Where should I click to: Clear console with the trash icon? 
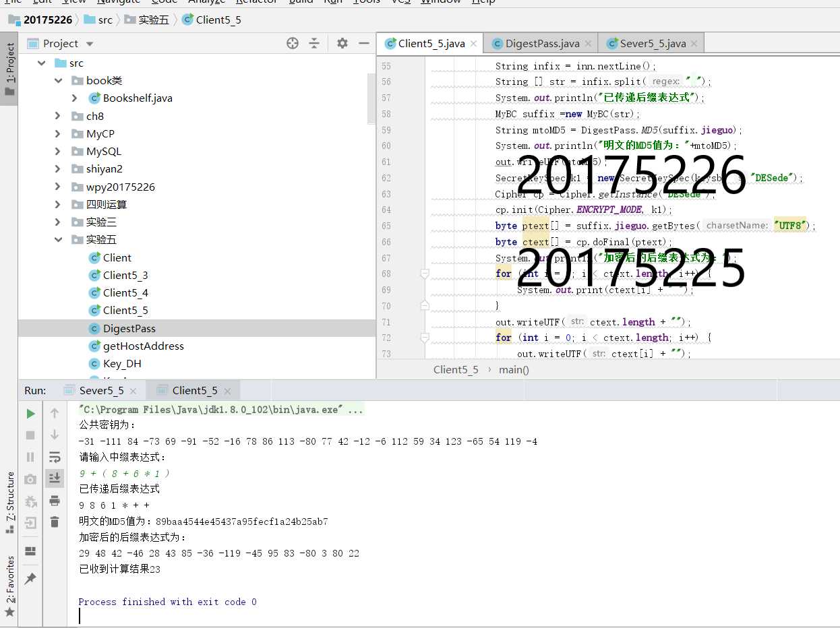coord(55,522)
